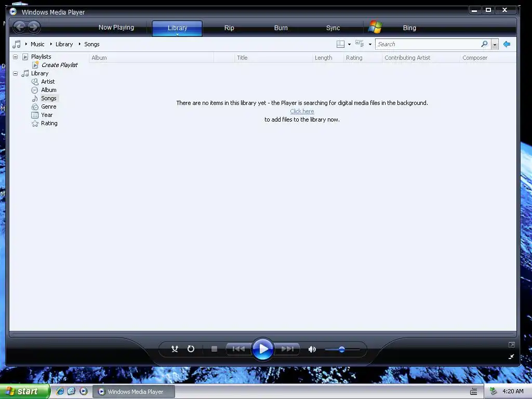Click the blue arrow list pane button
The height and width of the screenshot is (399, 532).
point(507,44)
